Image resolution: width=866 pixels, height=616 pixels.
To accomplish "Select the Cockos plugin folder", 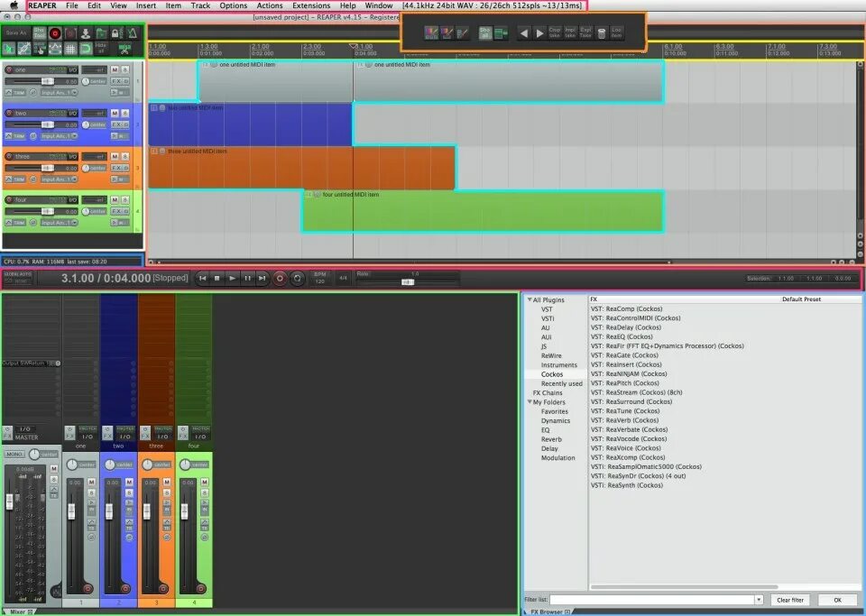I will [552, 374].
